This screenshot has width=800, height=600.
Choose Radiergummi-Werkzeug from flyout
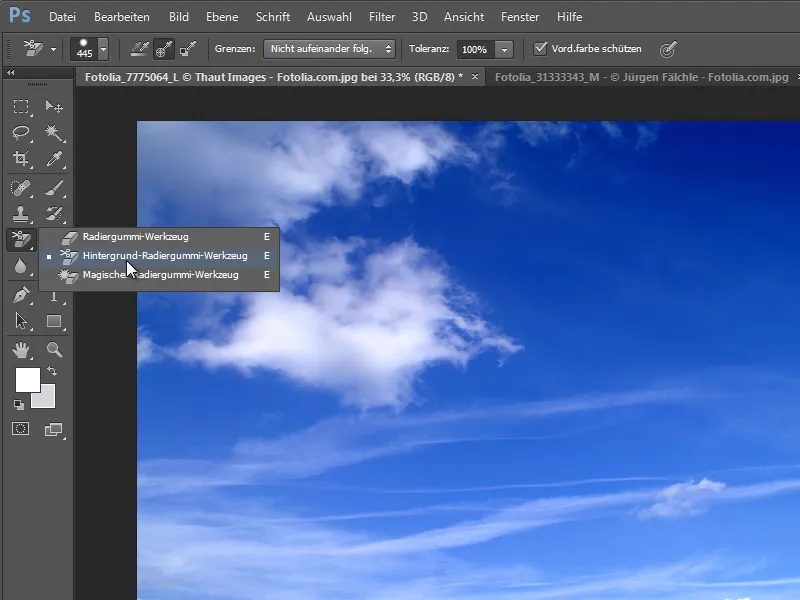160,237
